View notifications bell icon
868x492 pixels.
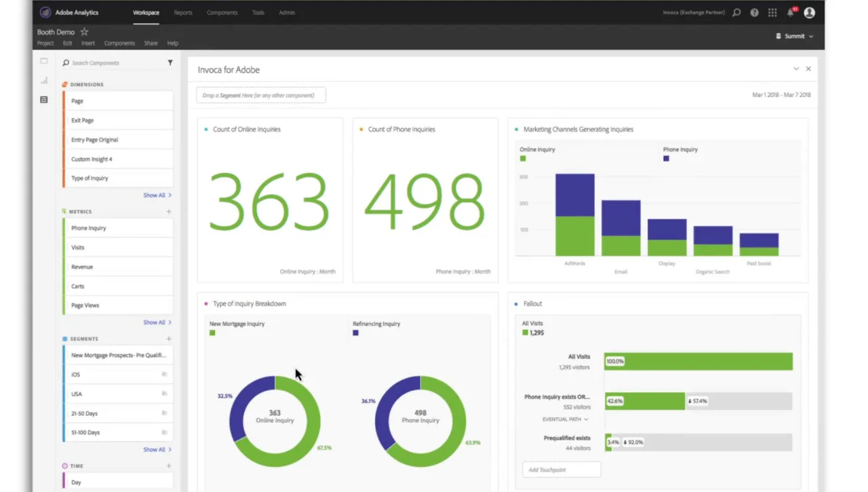791,13
